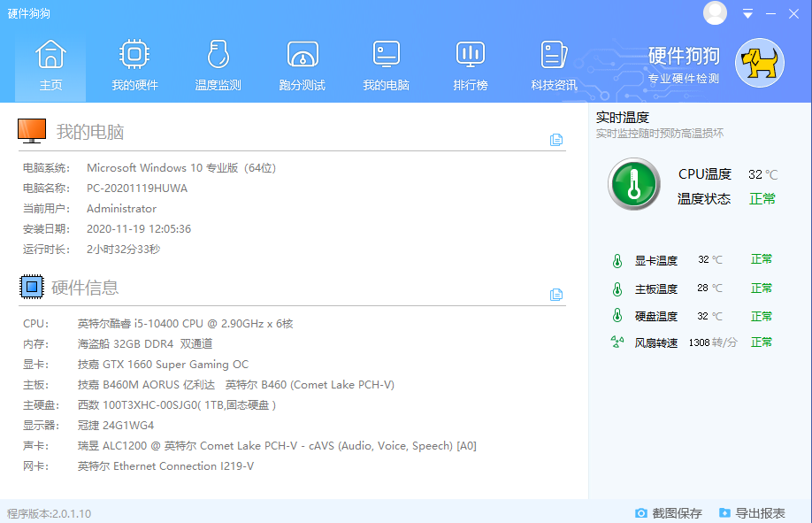Click the 硬盘温度 thermometer icon
The height and width of the screenshot is (523, 812).
617,315
